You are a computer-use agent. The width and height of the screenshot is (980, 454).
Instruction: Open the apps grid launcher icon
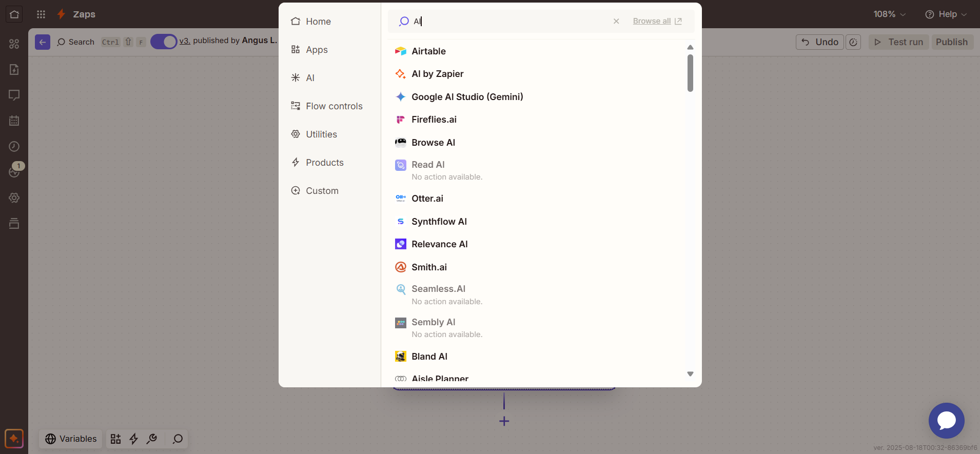click(41, 14)
